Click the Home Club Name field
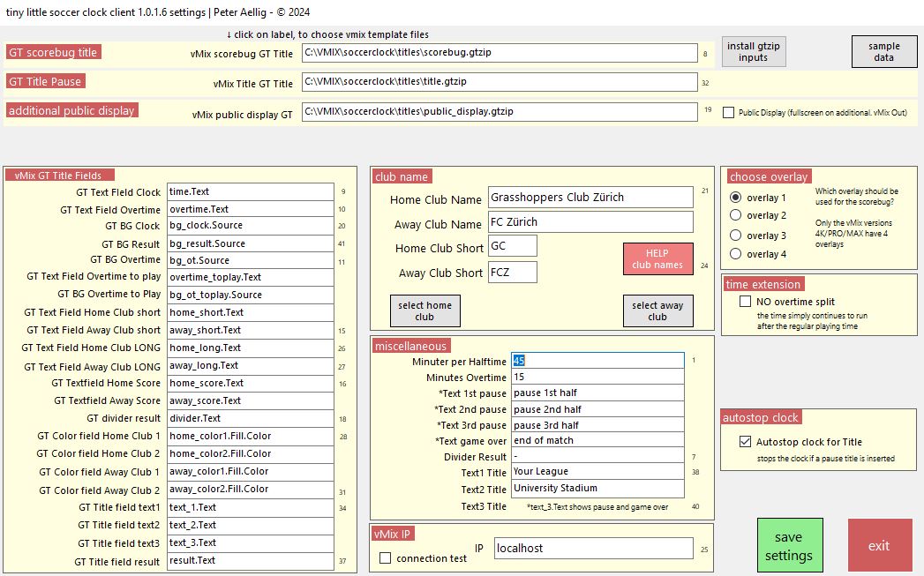The width and height of the screenshot is (924, 576). 590,198
